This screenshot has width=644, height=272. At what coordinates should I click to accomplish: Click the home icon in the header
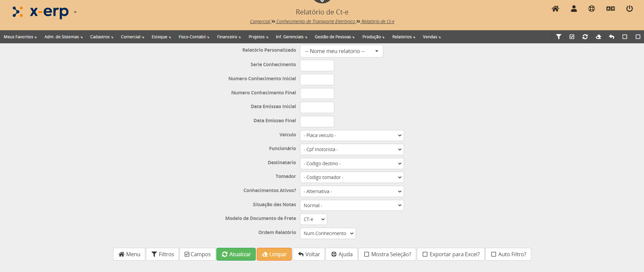pyautogui.click(x=555, y=9)
